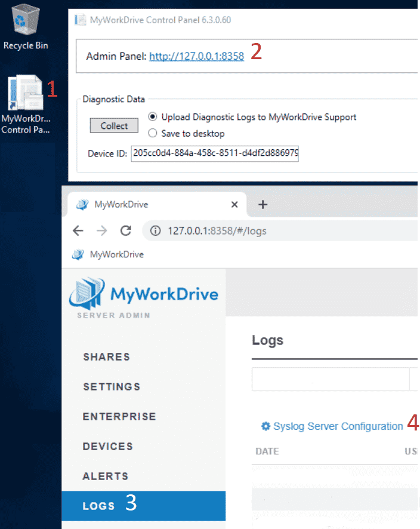Select Alerts in the sidebar menu
The height and width of the screenshot is (529, 420).
[106, 476]
